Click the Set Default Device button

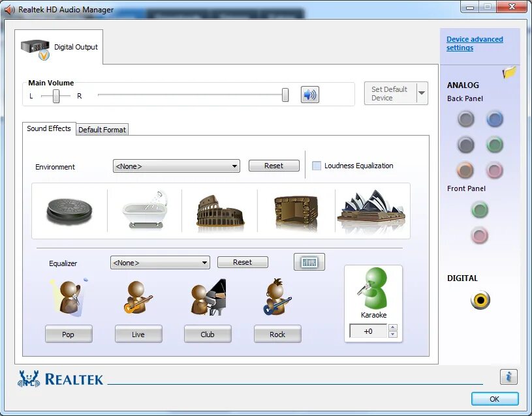390,93
